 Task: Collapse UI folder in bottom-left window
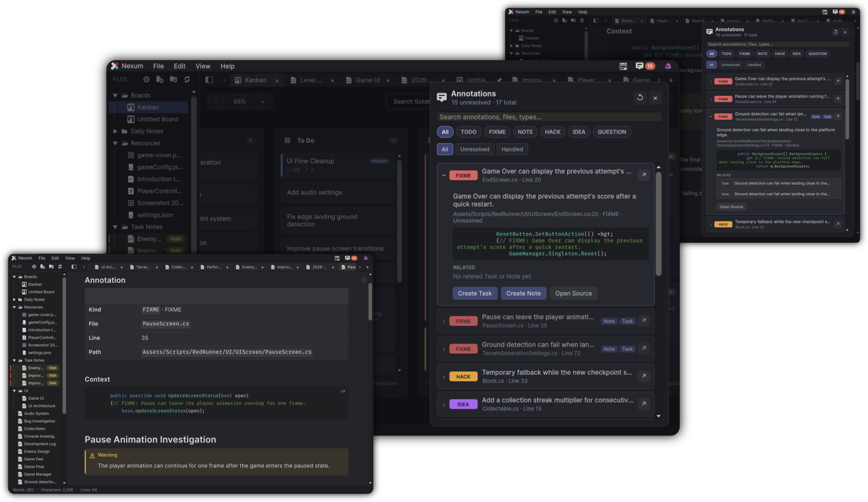tap(14, 391)
